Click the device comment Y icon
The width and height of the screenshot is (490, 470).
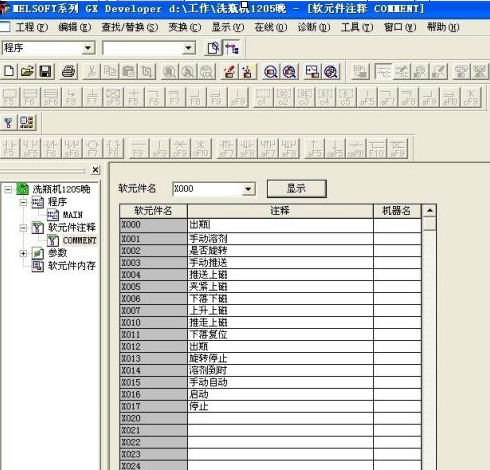8,122
